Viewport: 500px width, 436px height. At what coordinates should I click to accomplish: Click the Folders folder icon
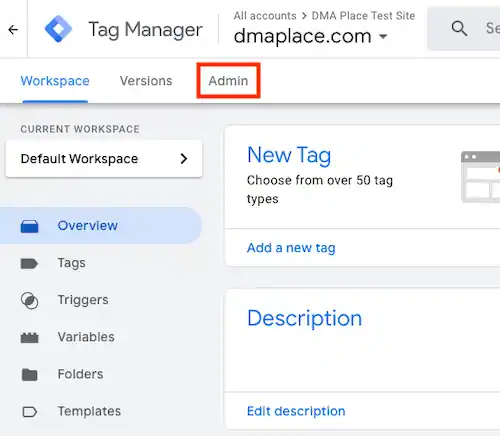coord(30,375)
